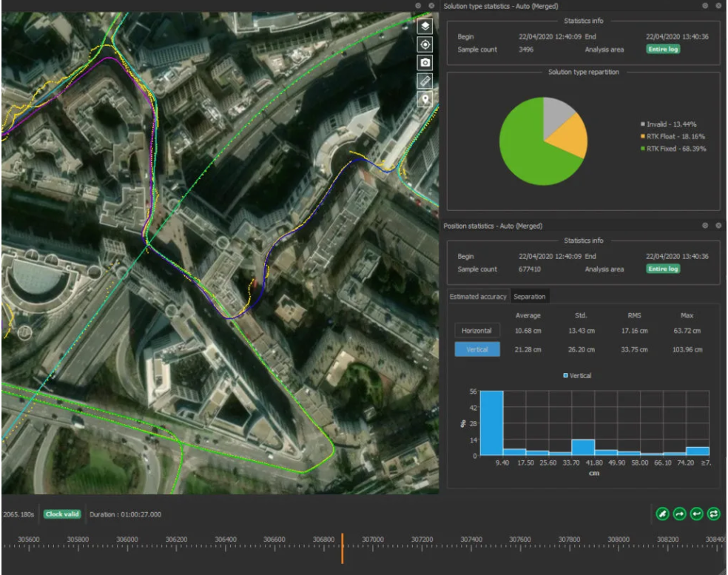Image resolution: width=728 pixels, height=575 pixels.
Task: Open the map layers selector icon
Action: (425, 26)
